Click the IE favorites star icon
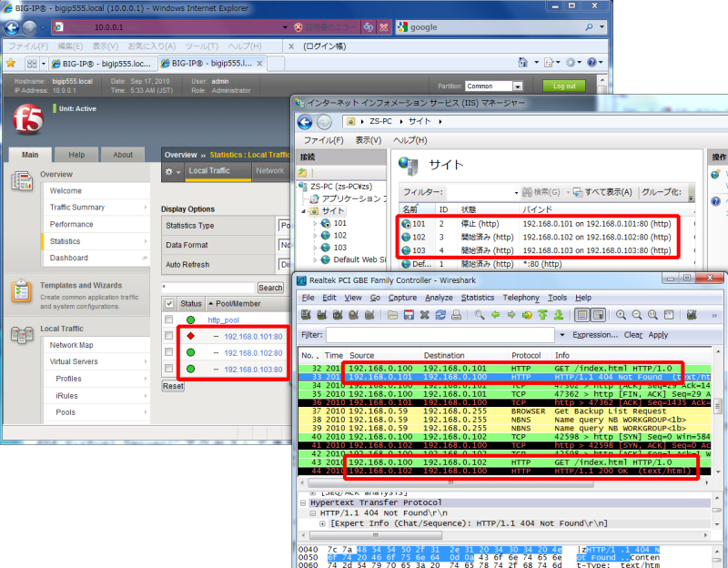The width and height of the screenshot is (728, 568). [11, 64]
